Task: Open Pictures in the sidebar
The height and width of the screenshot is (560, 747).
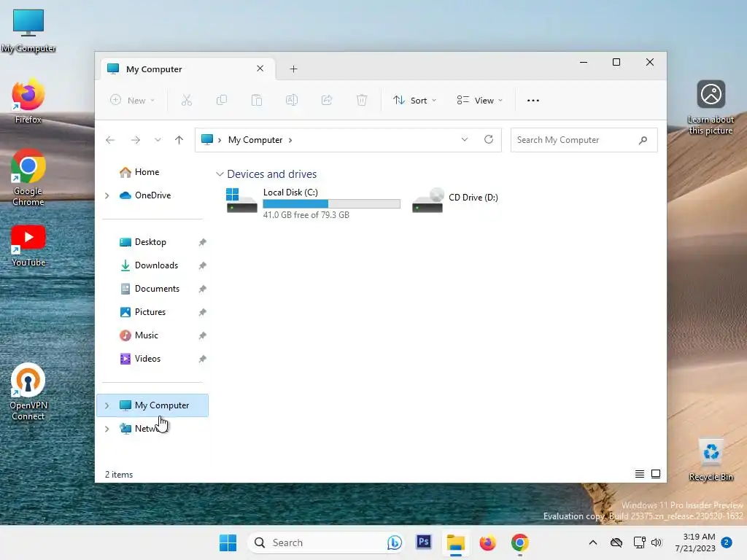Action: 142,312
